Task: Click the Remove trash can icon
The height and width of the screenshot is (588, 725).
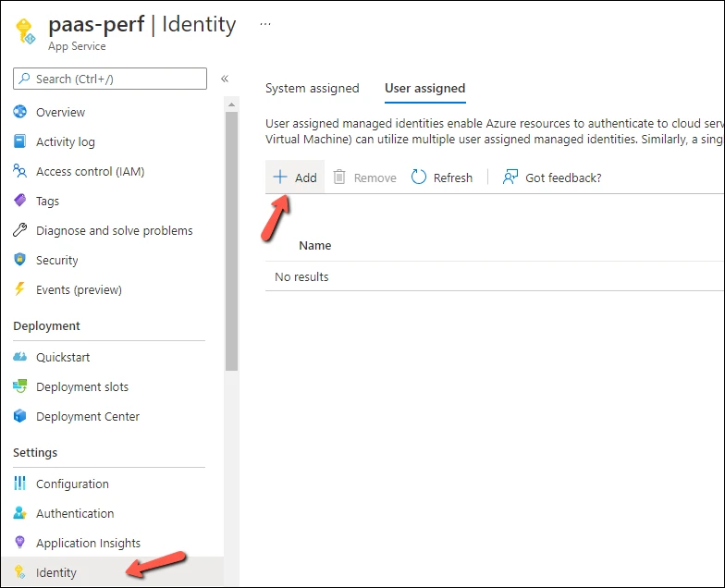Action: (339, 178)
